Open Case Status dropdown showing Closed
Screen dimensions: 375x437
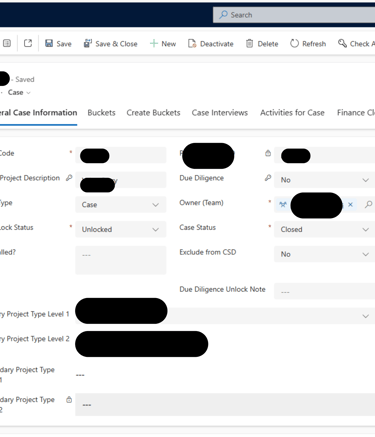[x=324, y=229]
